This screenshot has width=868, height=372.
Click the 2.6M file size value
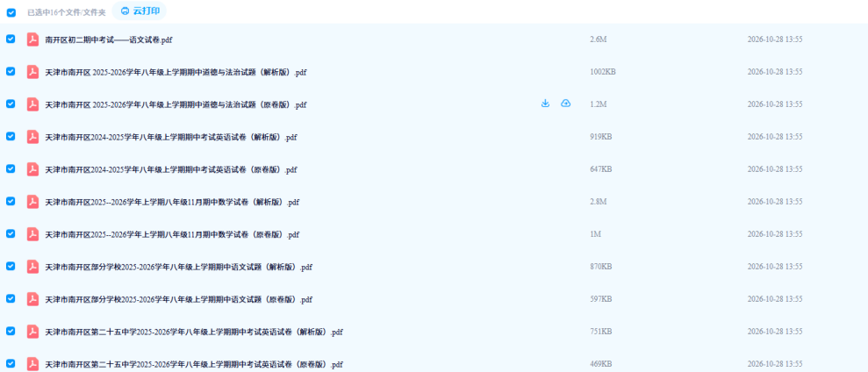coord(599,39)
